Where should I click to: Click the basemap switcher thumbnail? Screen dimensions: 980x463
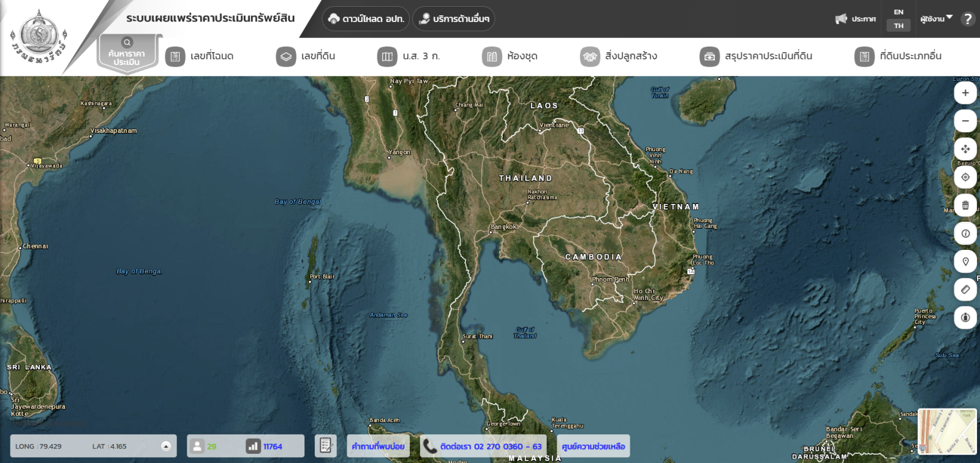pos(947,432)
